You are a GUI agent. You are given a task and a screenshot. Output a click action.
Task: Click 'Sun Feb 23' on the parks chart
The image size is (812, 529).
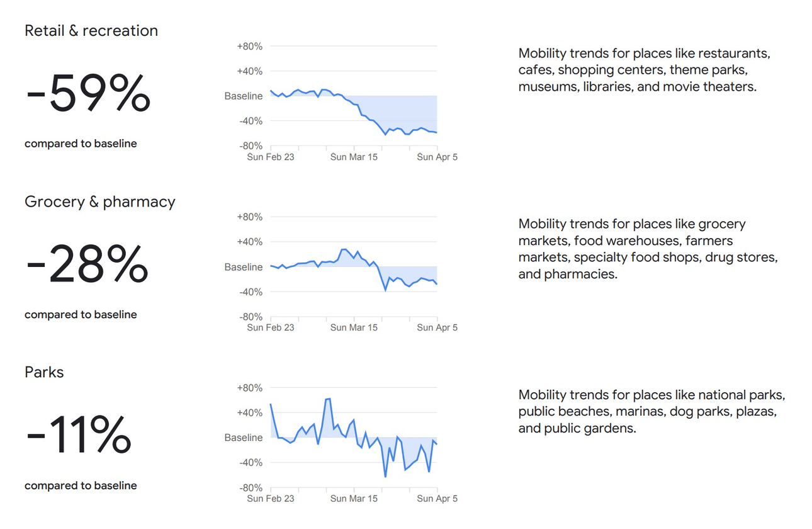click(x=271, y=499)
